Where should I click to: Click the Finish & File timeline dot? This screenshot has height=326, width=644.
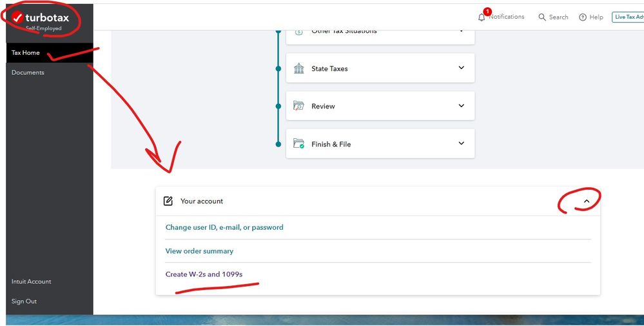pyautogui.click(x=278, y=144)
